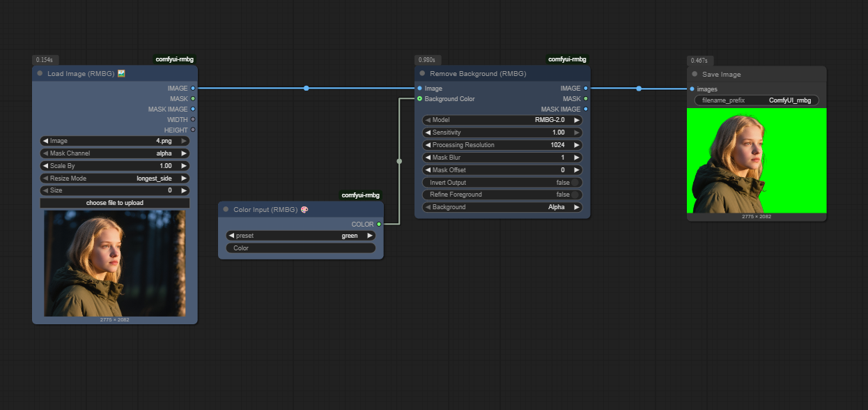Increase the Mask Blur value with right arrow
This screenshot has height=410, width=868.
tap(577, 158)
